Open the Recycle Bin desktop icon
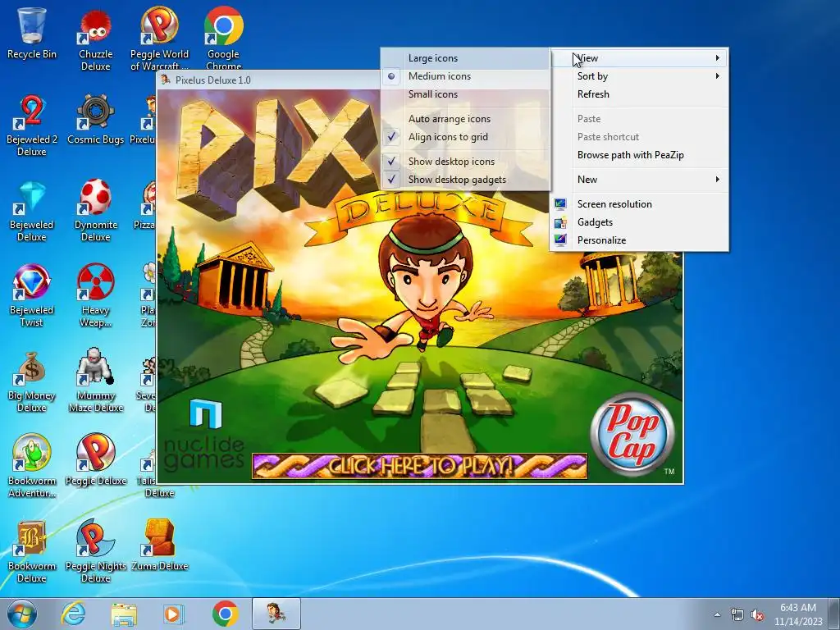Screen dimensions: 840x630 [x=32, y=33]
